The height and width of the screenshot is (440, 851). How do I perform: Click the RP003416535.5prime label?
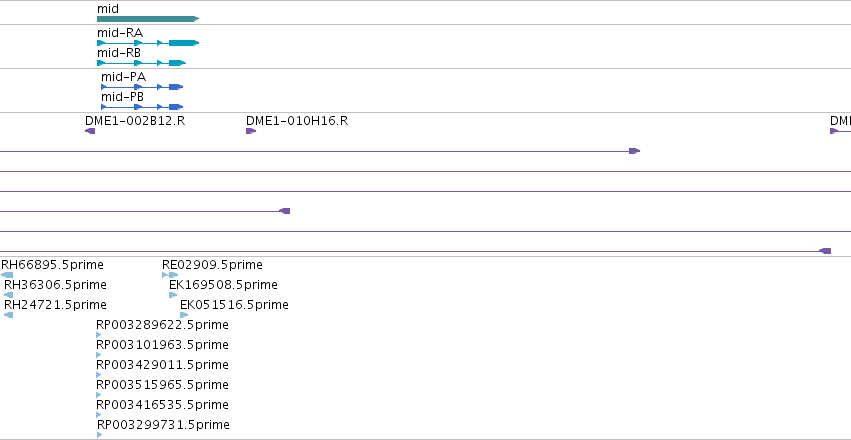(x=162, y=405)
